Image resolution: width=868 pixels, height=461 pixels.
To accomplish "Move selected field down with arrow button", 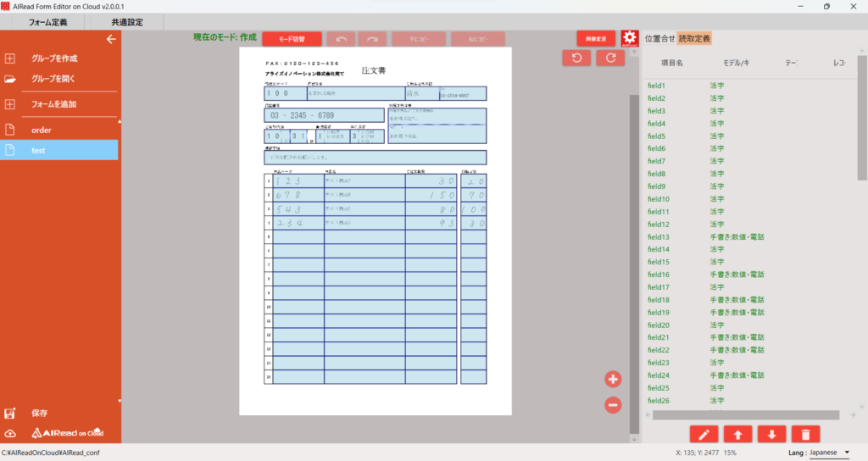I will coord(771,435).
